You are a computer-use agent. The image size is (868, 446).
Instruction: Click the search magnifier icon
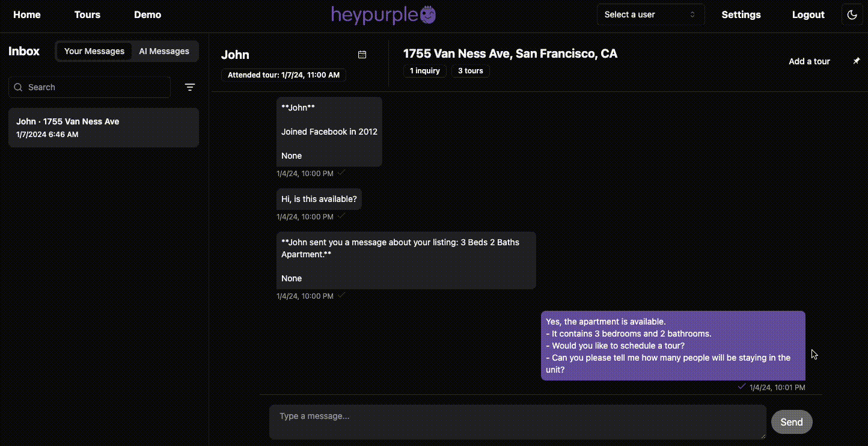18,87
